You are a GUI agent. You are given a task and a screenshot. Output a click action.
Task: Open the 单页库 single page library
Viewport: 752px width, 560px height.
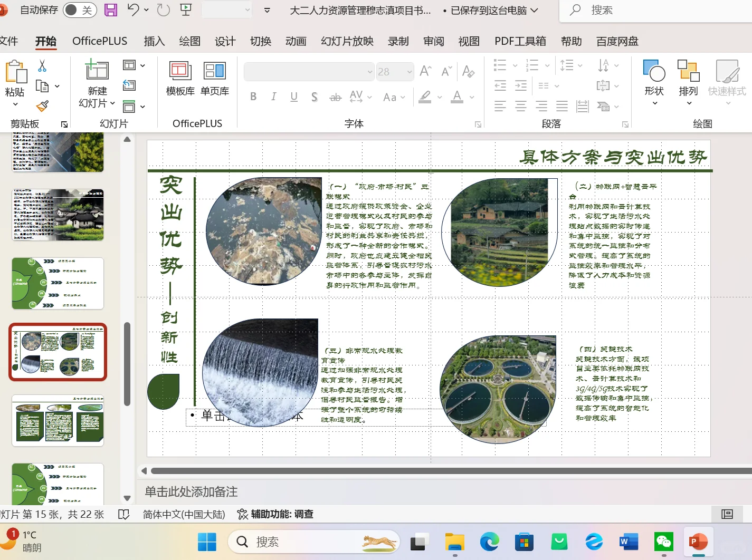[x=215, y=78]
